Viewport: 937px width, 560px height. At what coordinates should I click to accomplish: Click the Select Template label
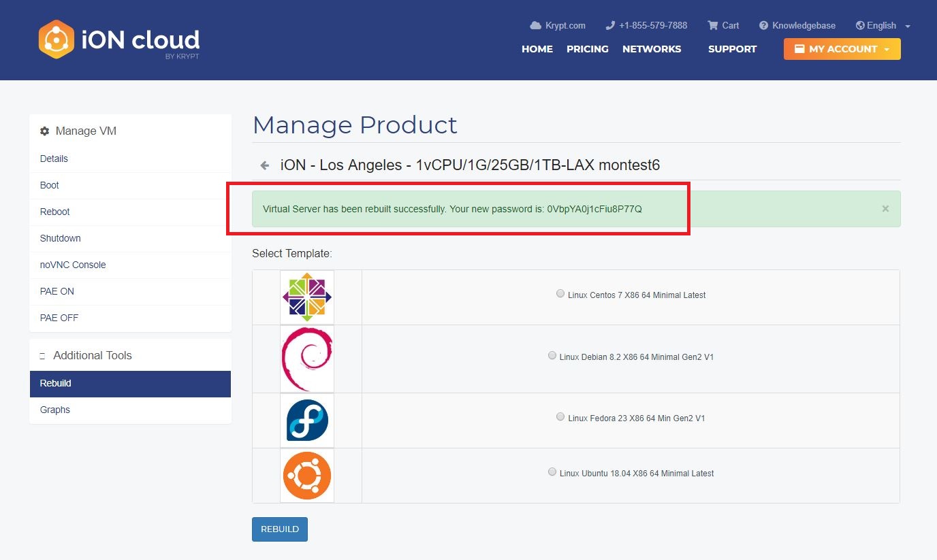coord(292,254)
